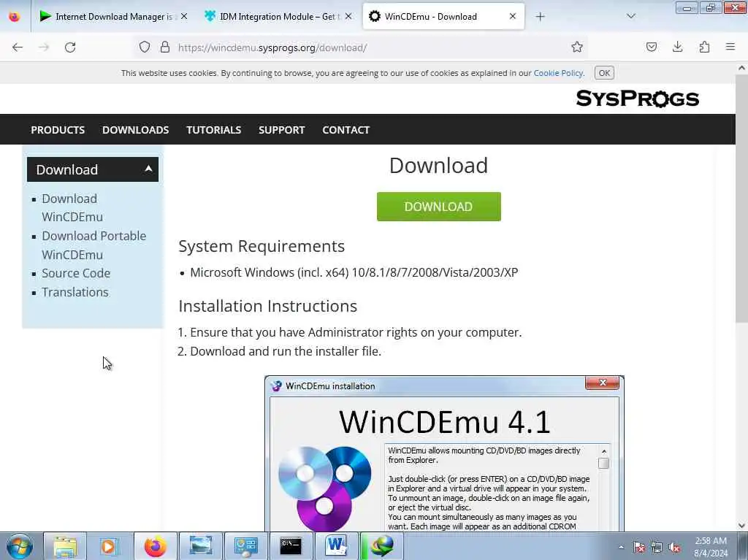Open the Cookie Policy link

[x=558, y=73]
